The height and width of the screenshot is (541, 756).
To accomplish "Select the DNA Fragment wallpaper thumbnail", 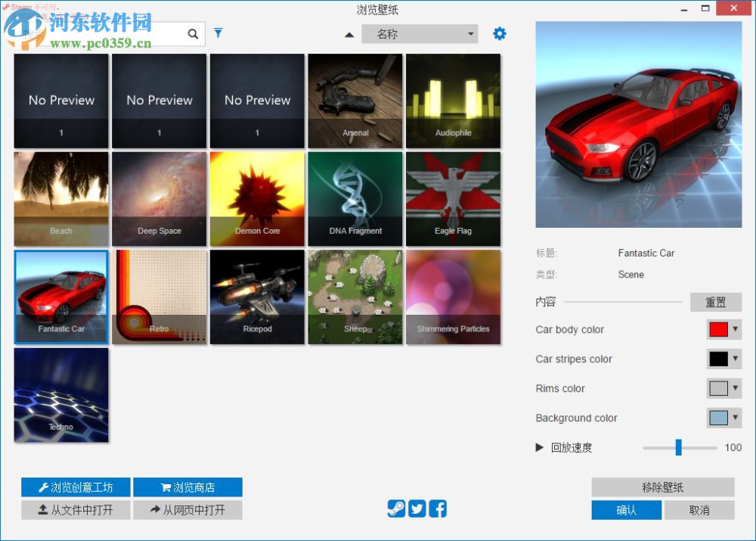I will click(355, 199).
